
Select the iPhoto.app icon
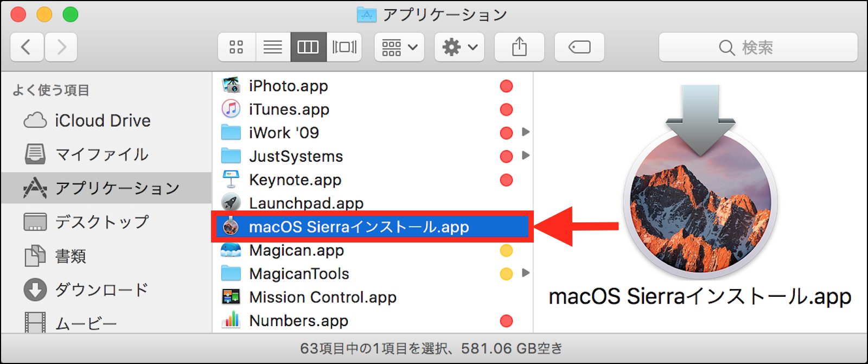[231, 86]
